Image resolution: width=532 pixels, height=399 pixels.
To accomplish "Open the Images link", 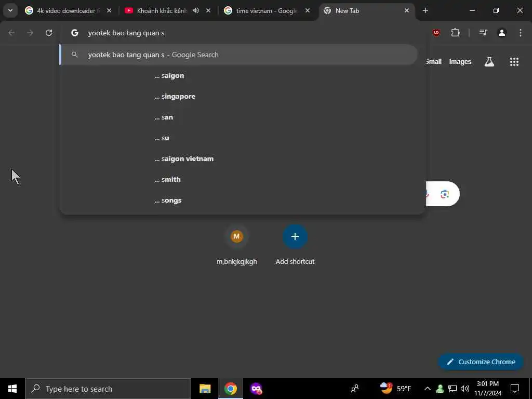I will 460,61.
